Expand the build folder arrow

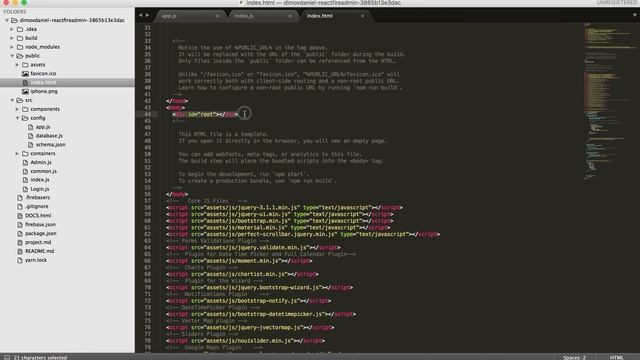pyautogui.click(x=12, y=38)
